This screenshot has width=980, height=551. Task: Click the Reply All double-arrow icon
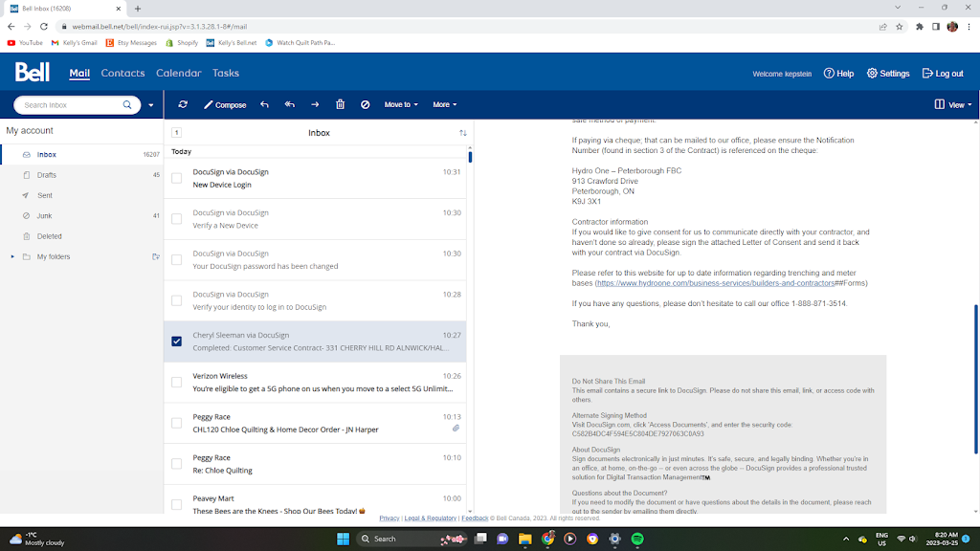click(x=289, y=104)
